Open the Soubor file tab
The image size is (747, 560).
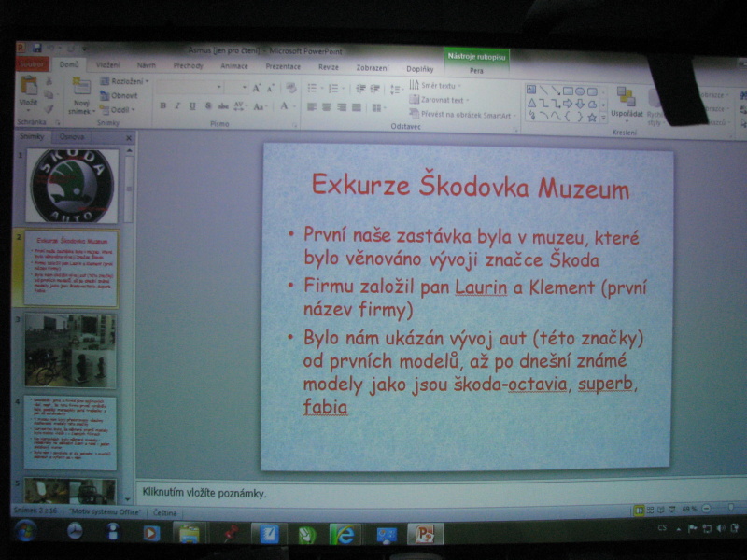coord(32,63)
